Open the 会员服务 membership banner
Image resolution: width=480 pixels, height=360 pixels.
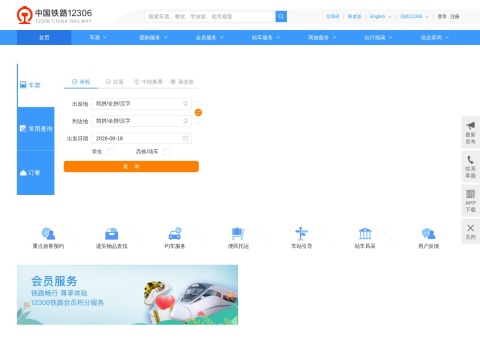(x=127, y=295)
